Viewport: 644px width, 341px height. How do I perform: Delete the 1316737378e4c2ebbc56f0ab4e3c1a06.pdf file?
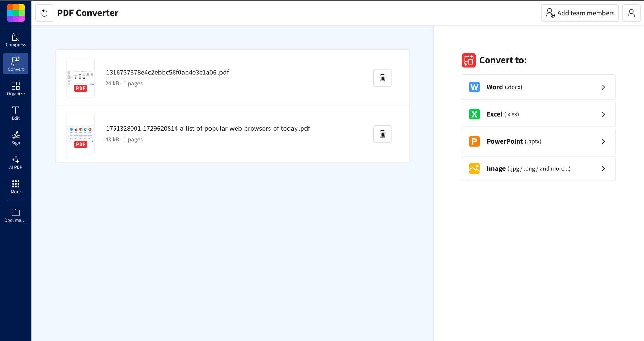[382, 78]
